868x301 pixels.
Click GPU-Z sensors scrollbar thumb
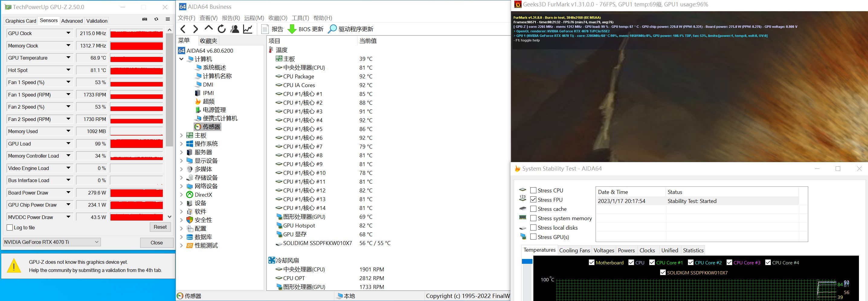[x=169, y=90]
